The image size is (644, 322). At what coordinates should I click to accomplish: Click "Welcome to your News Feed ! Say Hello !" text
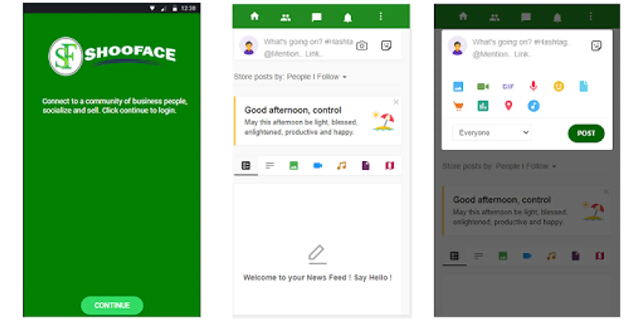click(317, 278)
